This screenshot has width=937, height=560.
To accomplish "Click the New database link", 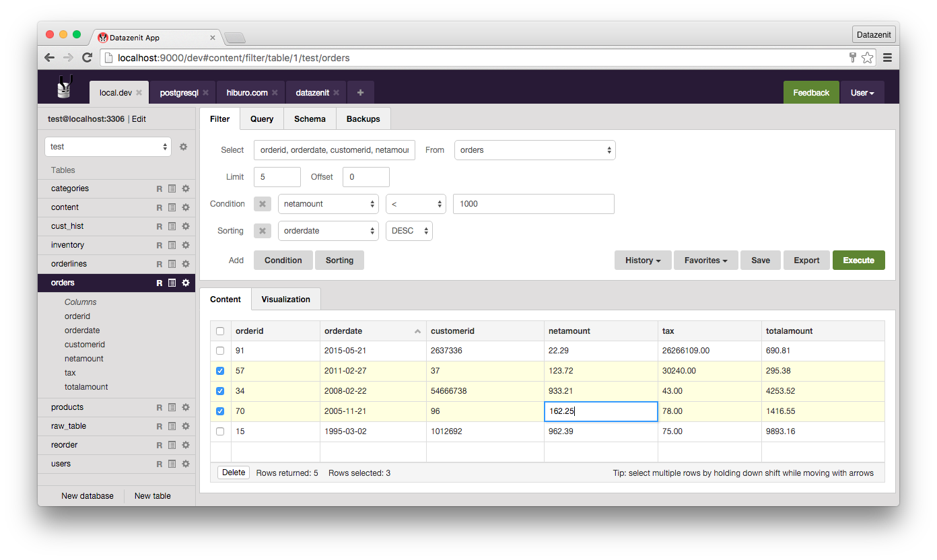I will coord(88,496).
